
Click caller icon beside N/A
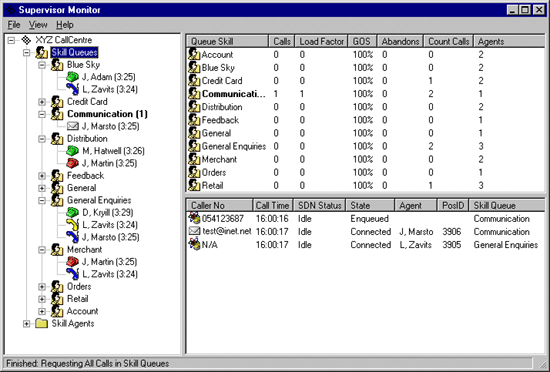[194, 244]
